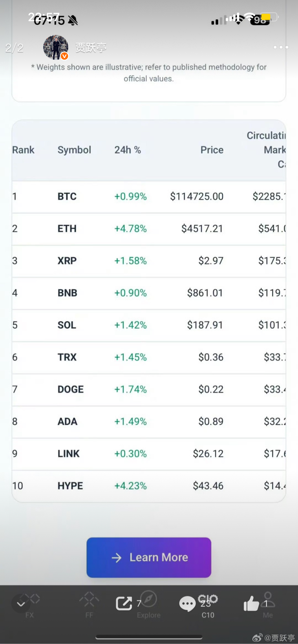Sort table by Price column header
The height and width of the screenshot is (644, 298).
point(212,150)
